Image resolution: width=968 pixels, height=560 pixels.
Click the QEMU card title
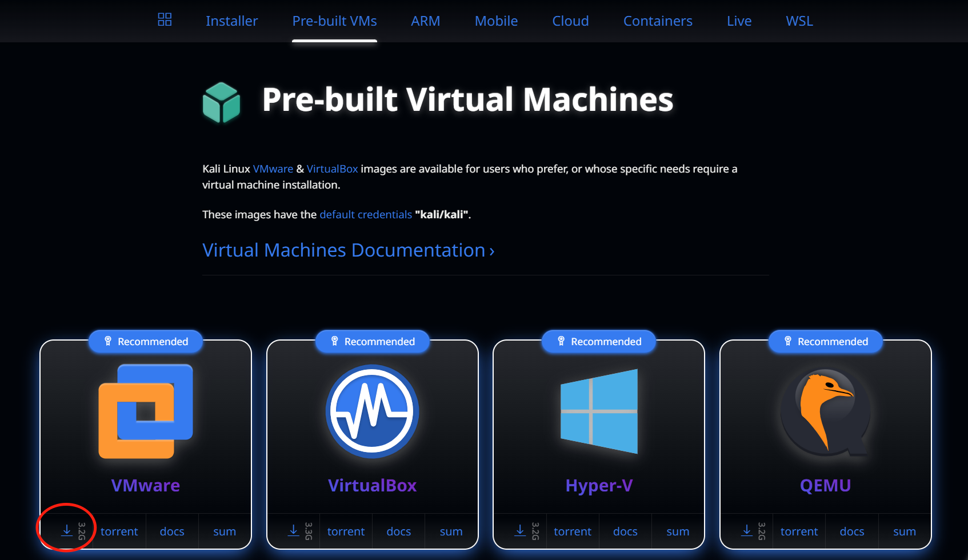[826, 485]
